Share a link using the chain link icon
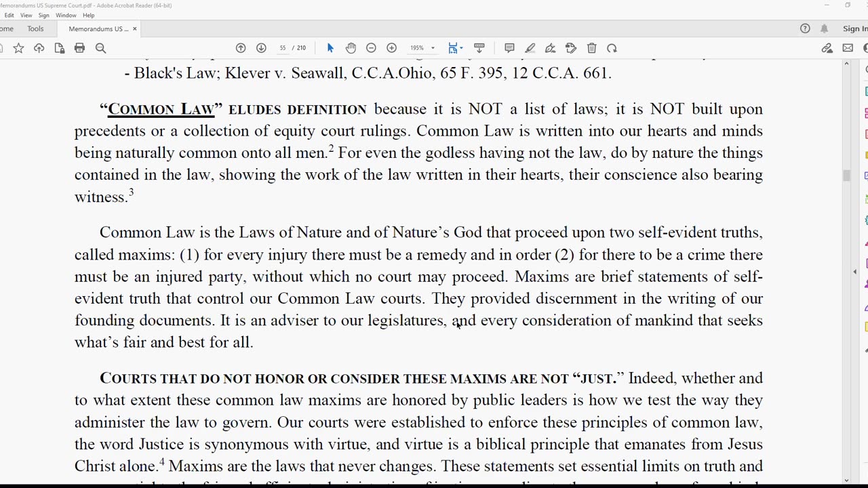The height and width of the screenshot is (488, 868). [x=827, y=48]
